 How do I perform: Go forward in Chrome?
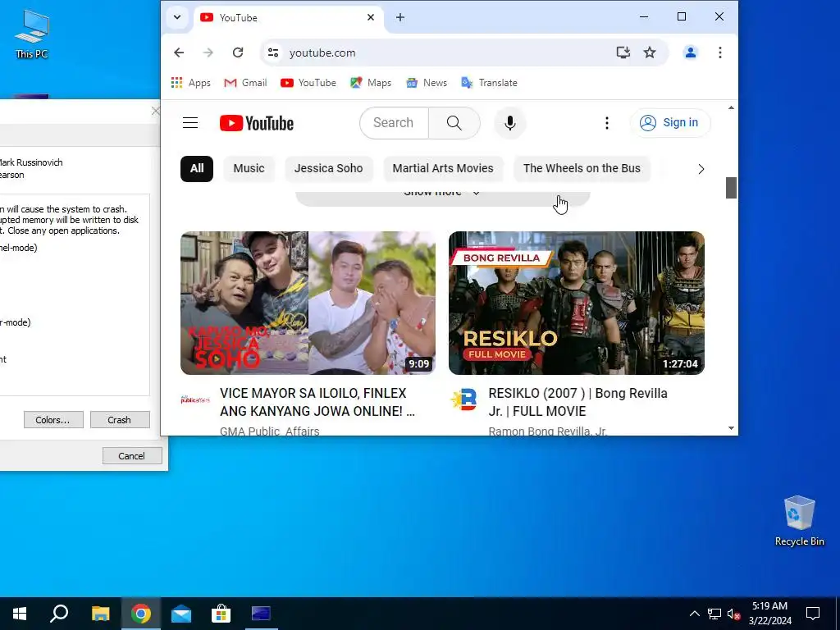[x=208, y=52]
